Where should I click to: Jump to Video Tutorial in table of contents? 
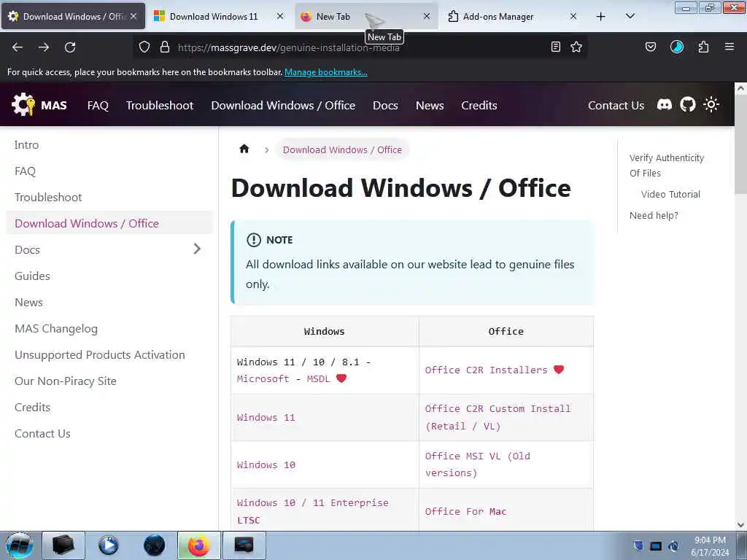[670, 194]
